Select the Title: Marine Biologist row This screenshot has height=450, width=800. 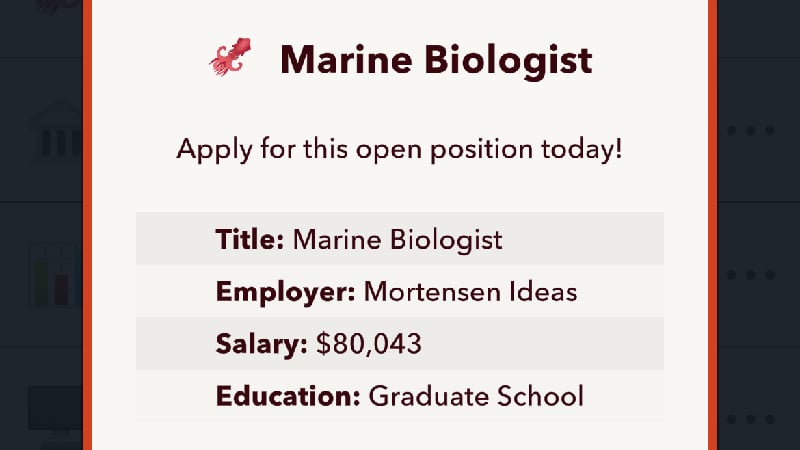[399, 239]
